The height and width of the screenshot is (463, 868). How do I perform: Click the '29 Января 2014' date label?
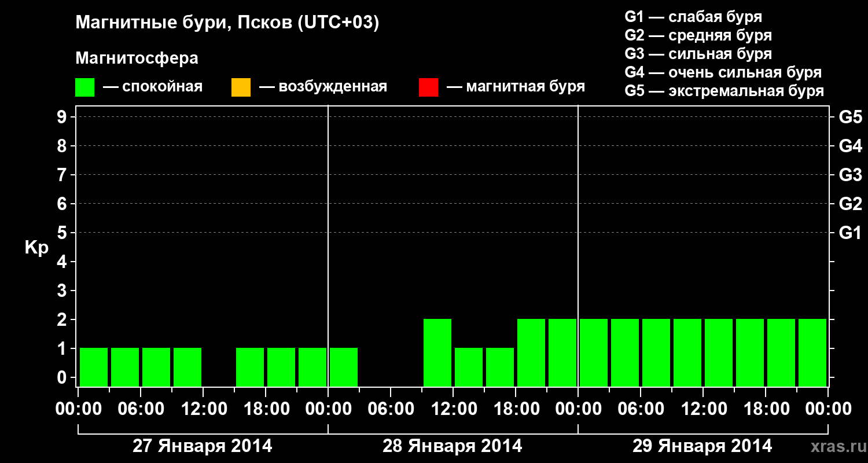[x=703, y=446]
